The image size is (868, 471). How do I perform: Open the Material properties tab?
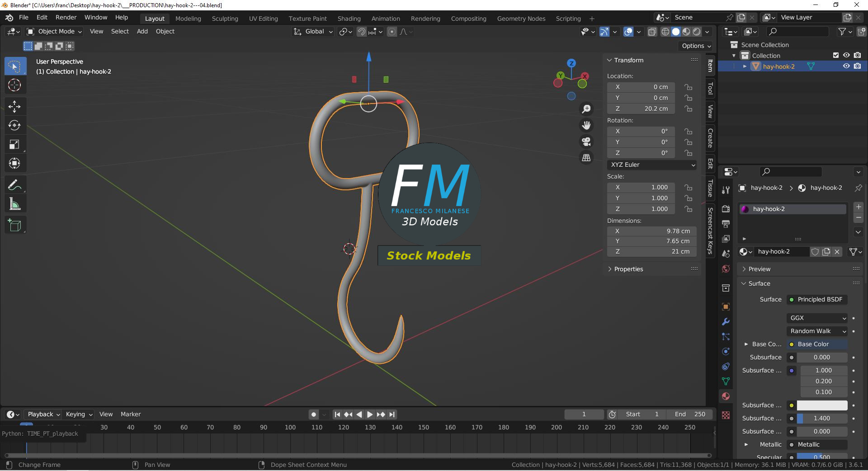pyautogui.click(x=726, y=396)
